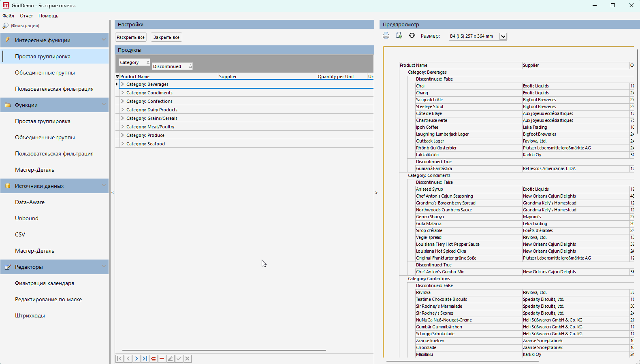Click the export report page icon
Screen dimensions: 640x364
[x=399, y=36]
